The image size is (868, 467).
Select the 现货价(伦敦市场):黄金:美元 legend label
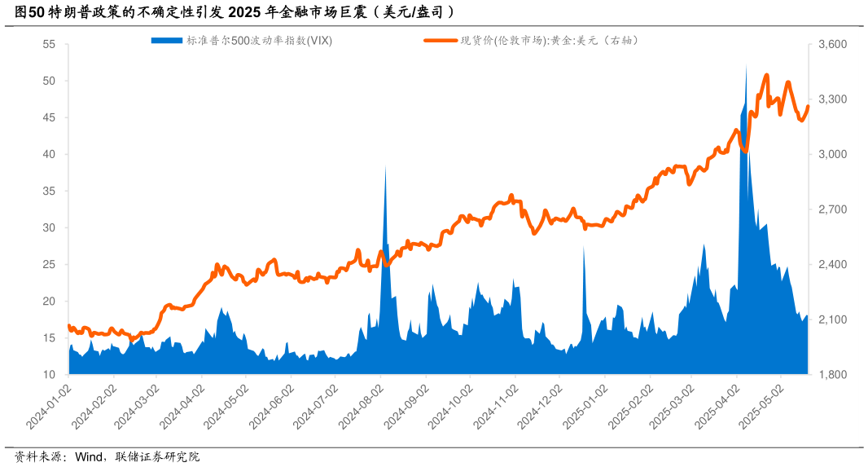549,41
